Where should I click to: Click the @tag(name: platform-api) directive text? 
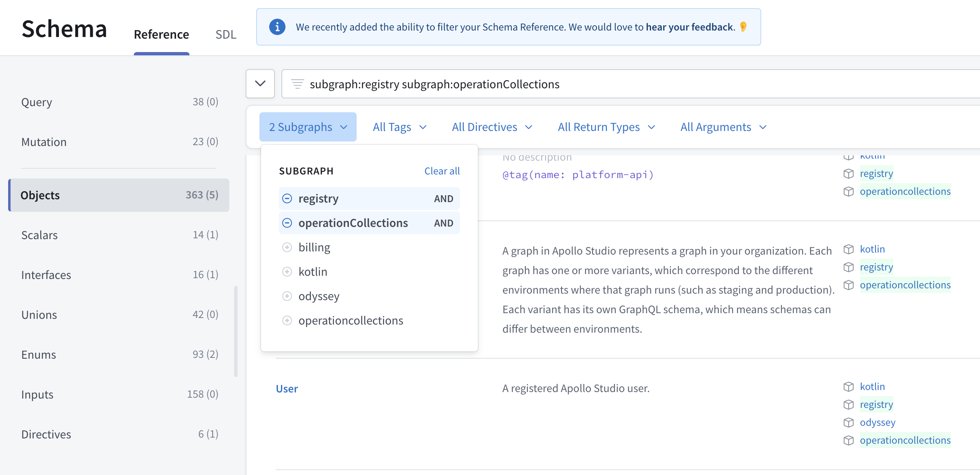point(578,175)
